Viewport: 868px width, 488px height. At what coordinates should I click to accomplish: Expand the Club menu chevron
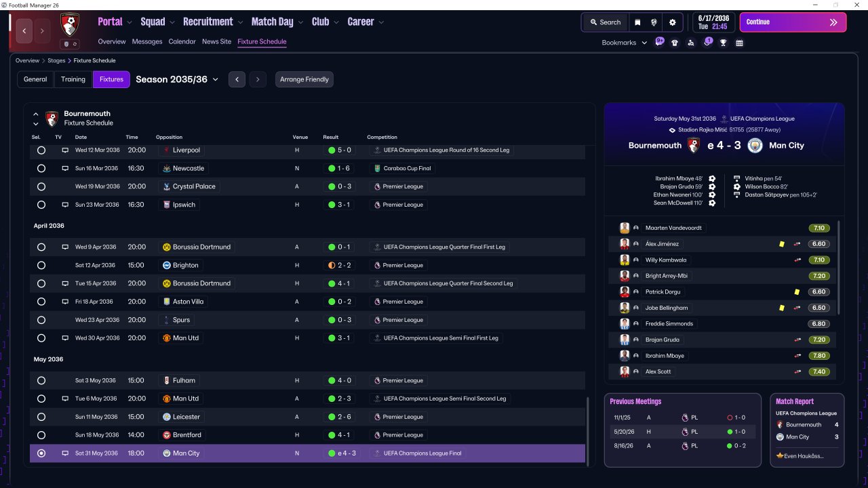pyautogui.click(x=336, y=22)
